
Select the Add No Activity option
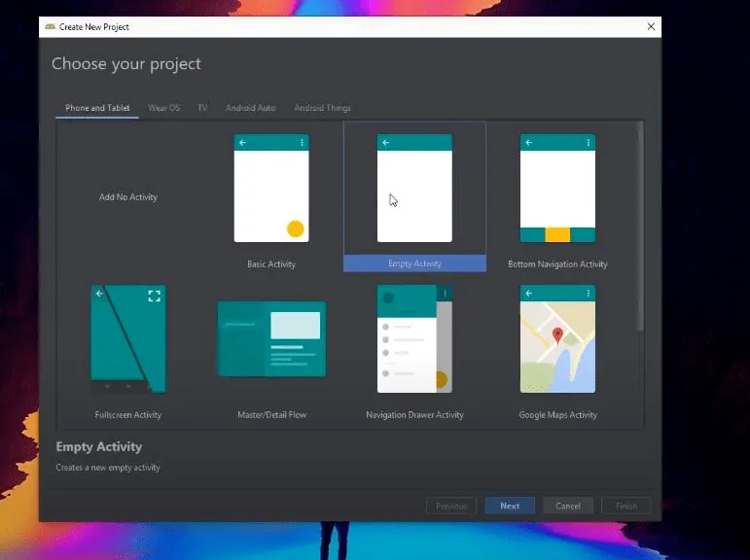click(128, 197)
